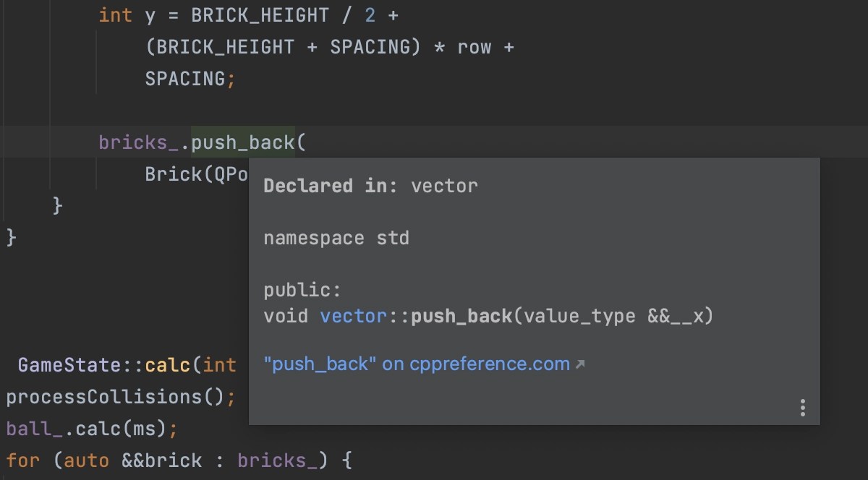Click the int keyword of the y declaration
This screenshot has height=480, width=868.
[x=115, y=14]
